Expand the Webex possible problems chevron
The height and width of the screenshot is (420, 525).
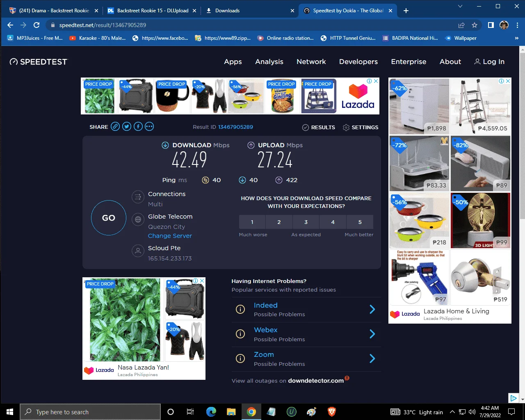[372, 334]
